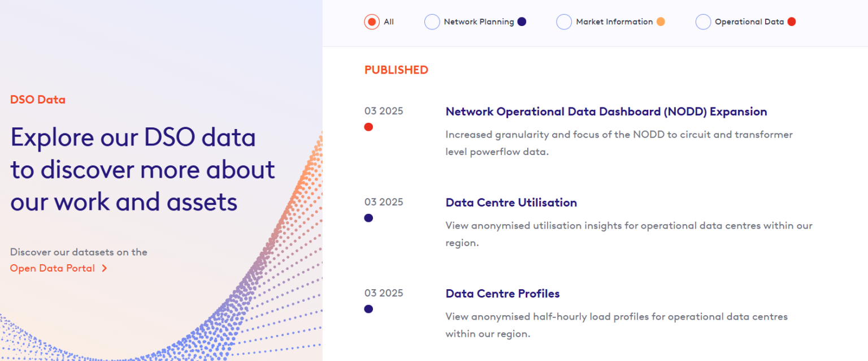Screen dimensions: 868x361
Task: Click the chevron arrow beside Open Data Portal
Action: coord(105,268)
